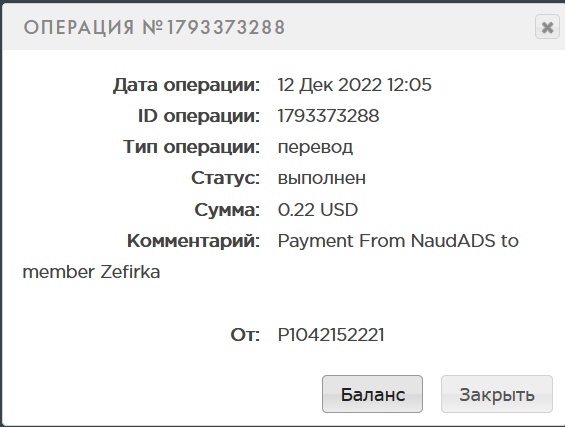The image size is (565, 427).
Task: Click the Баланс button
Action: point(372,394)
